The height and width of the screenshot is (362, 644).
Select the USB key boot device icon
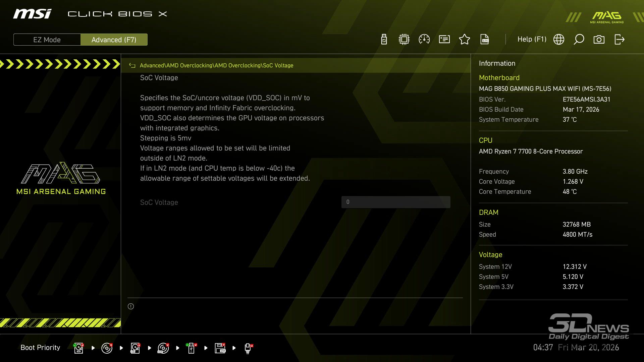tap(192, 348)
